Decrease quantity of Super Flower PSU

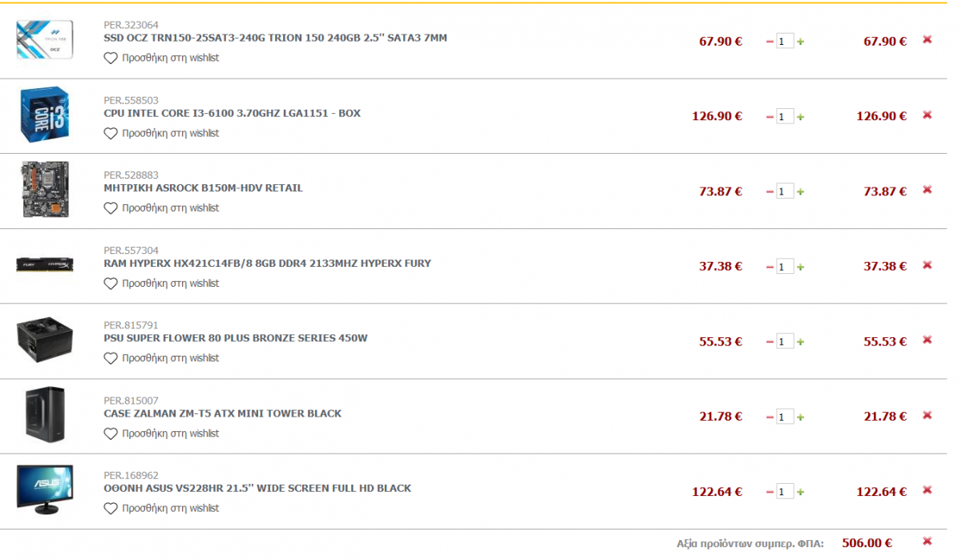[x=770, y=342]
